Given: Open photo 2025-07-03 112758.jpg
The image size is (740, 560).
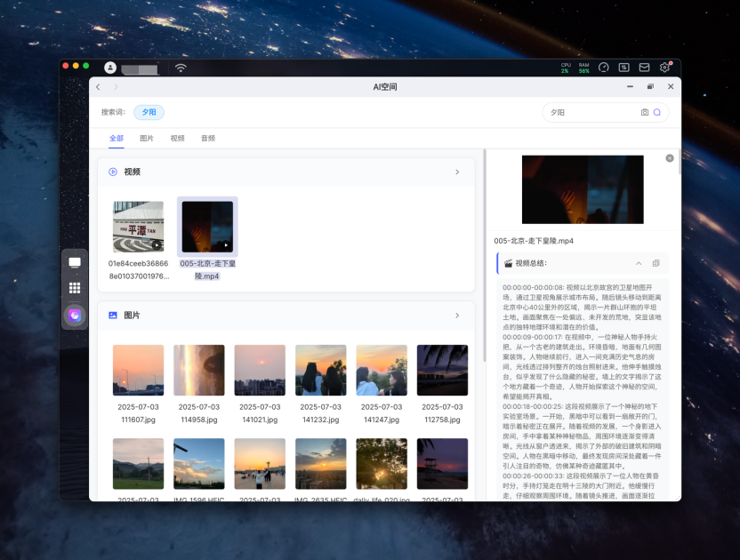Looking at the screenshot, I should [x=443, y=371].
